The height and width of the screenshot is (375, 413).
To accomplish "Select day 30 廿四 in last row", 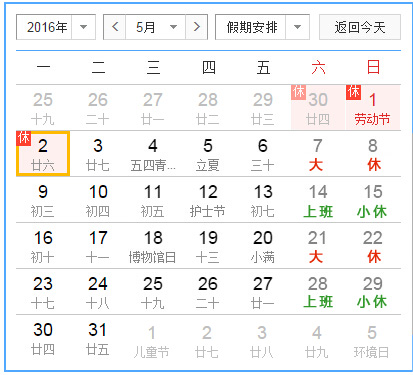I will (43, 338).
